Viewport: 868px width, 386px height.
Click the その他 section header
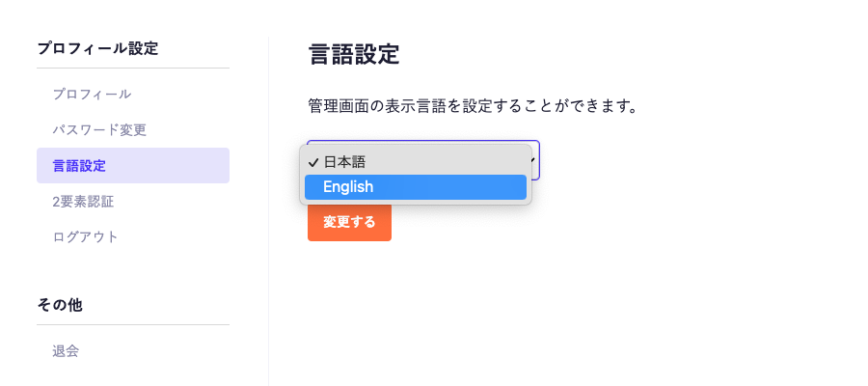coord(60,305)
